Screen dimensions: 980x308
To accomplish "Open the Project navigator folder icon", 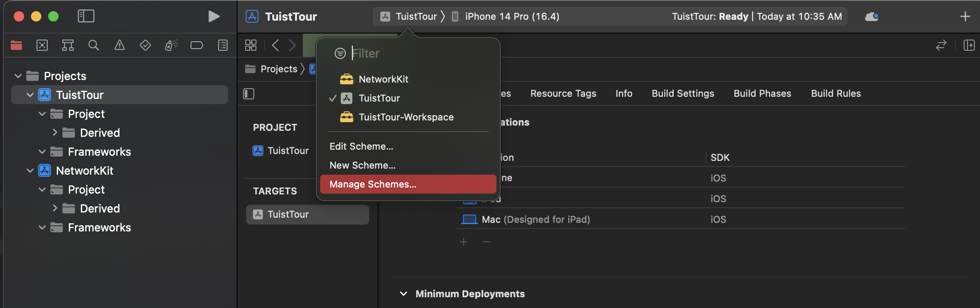I will (16, 45).
